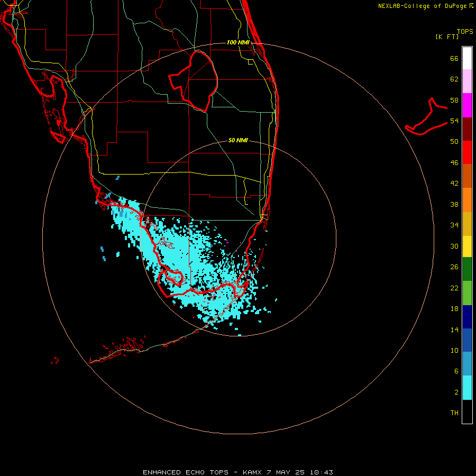Click the bright orange legend swatch
Viewport: 476px width, 476px height.
467,200
